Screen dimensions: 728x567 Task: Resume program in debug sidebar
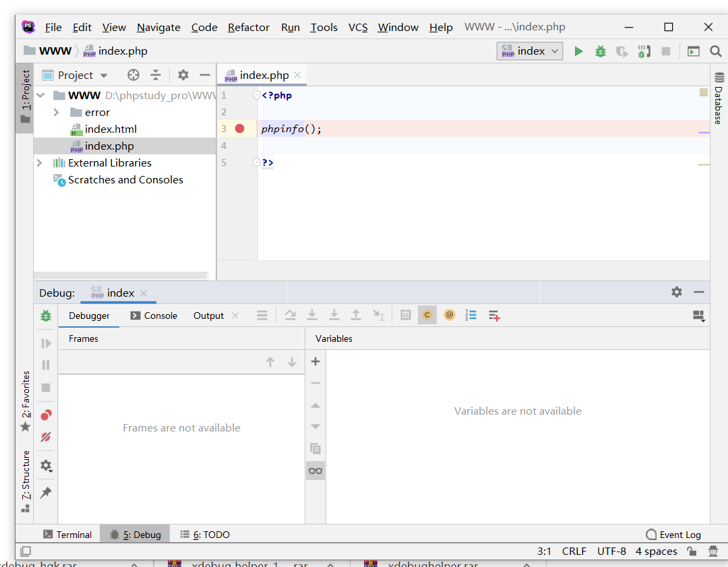(46, 343)
